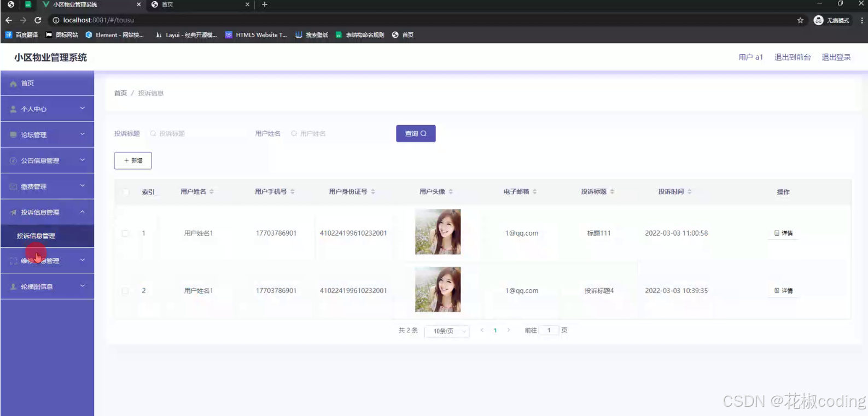
Task: Expand the 公告信息管理 menu chevron
Action: pos(83,160)
